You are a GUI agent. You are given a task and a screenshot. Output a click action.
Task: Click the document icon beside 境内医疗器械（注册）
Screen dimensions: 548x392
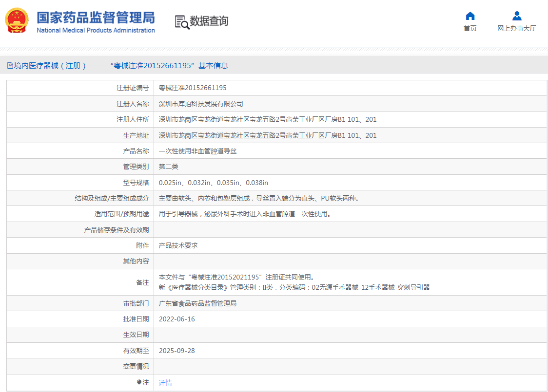10,65
